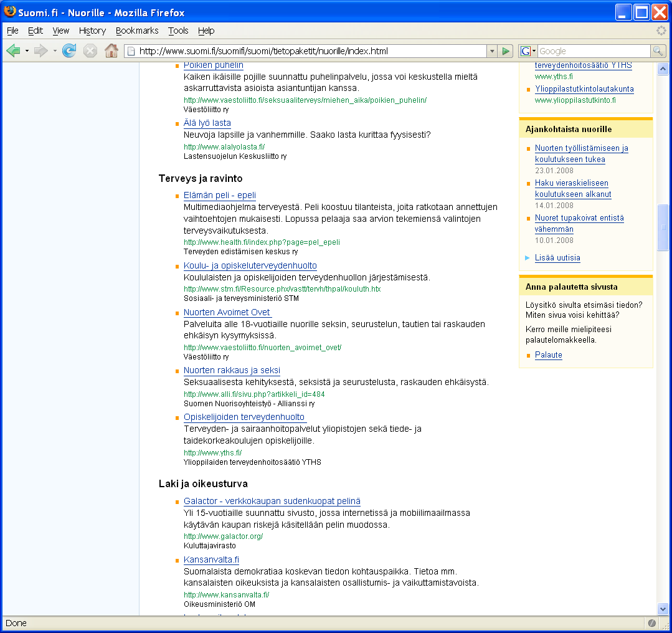
Task: Click terveydenhoitosäätiö YTHS sidebar link
Action: pyautogui.click(x=584, y=65)
